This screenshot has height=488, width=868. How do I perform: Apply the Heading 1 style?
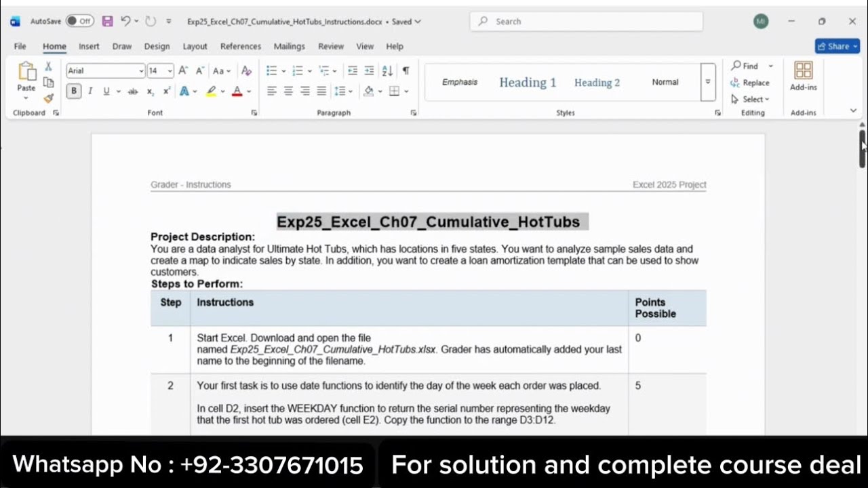click(528, 82)
